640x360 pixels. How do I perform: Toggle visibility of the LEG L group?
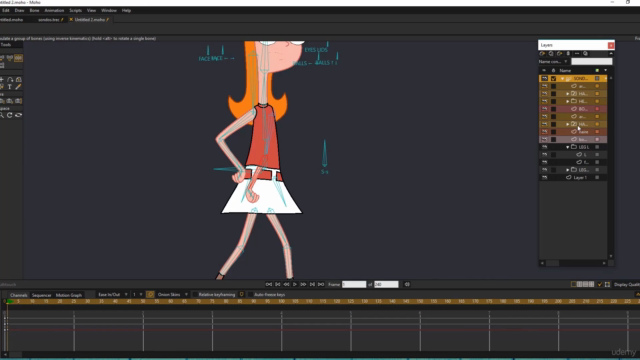(x=544, y=147)
